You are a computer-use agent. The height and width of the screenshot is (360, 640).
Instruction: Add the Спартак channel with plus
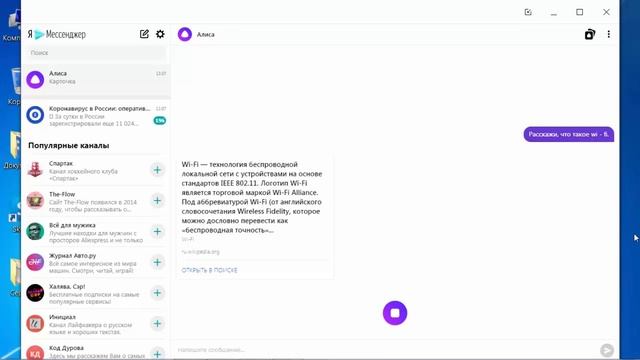pyautogui.click(x=158, y=170)
